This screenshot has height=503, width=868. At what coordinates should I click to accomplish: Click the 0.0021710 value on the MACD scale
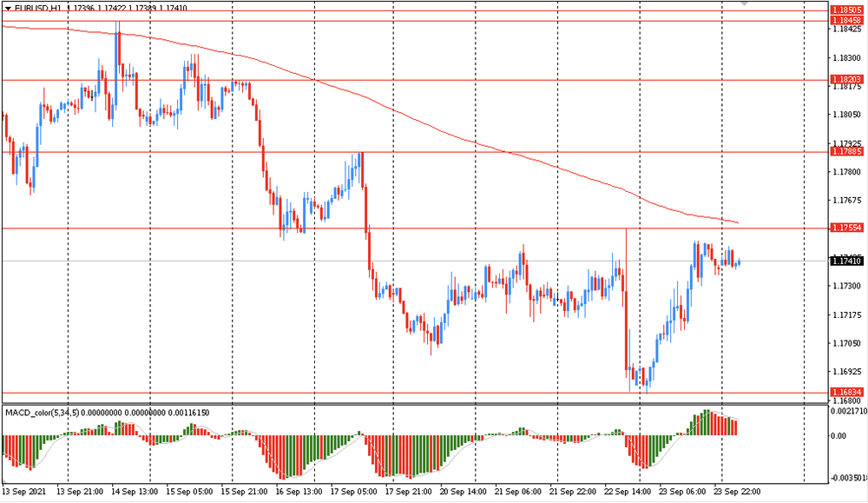tap(849, 411)
